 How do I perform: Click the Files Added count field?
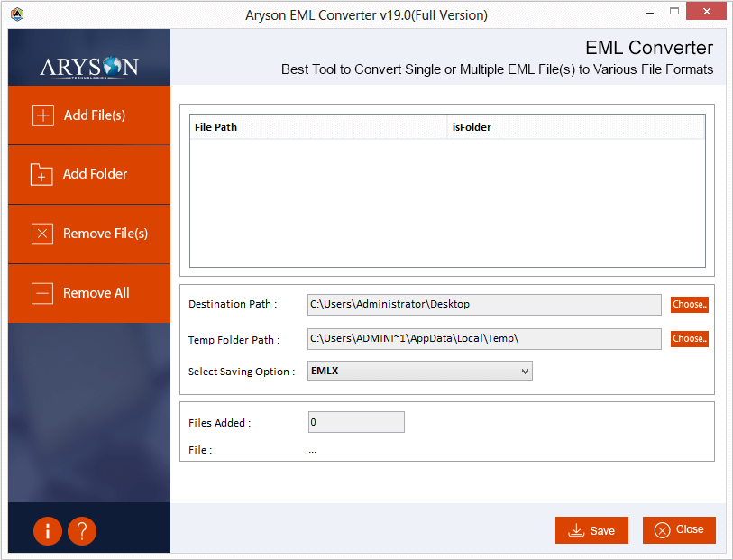coord(356,422)
